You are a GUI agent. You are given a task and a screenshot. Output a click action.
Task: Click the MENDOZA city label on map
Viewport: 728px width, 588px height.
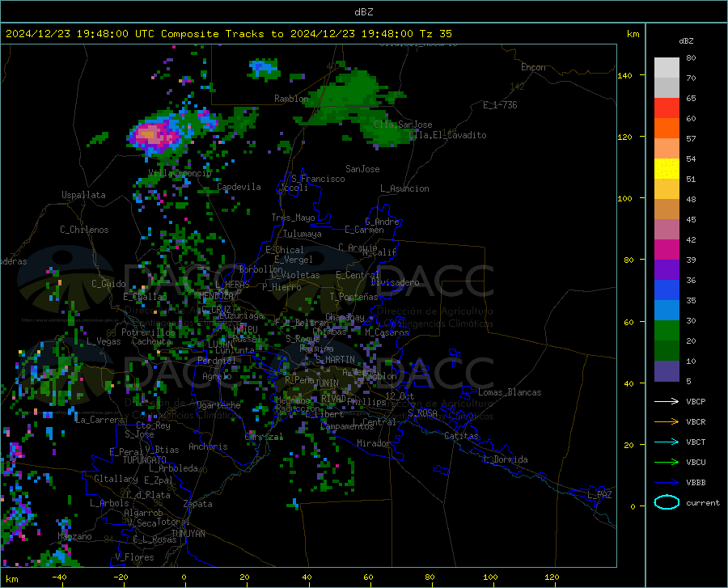(216, 295)
